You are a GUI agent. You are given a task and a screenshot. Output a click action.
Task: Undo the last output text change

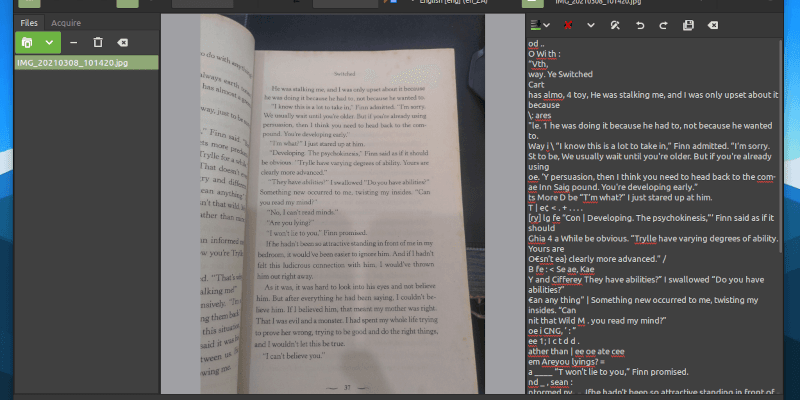[640, 25]
